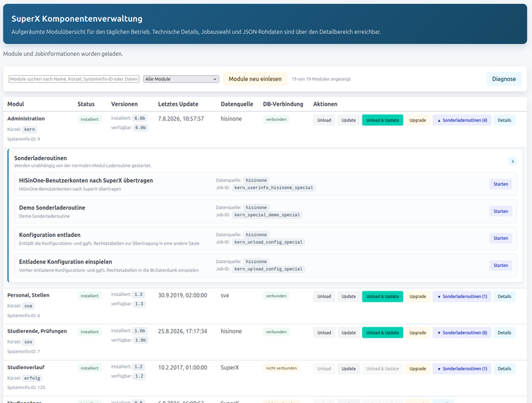Viewport: 532px width, 403px height.
Task: Open the 'Alle Module' filter dropdown
Action: pos(181,79)
